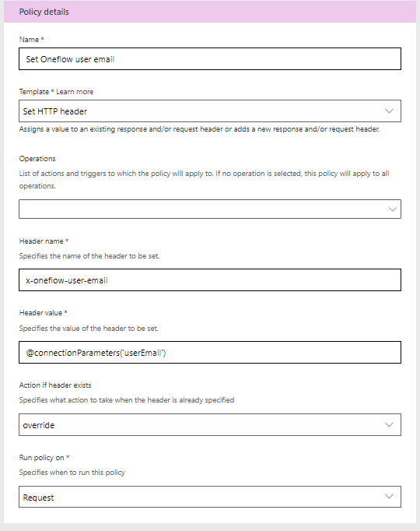The image size is (420, 531).
Task: Click the chevron arrow in the Operations box
Action: tap(392, 209)
